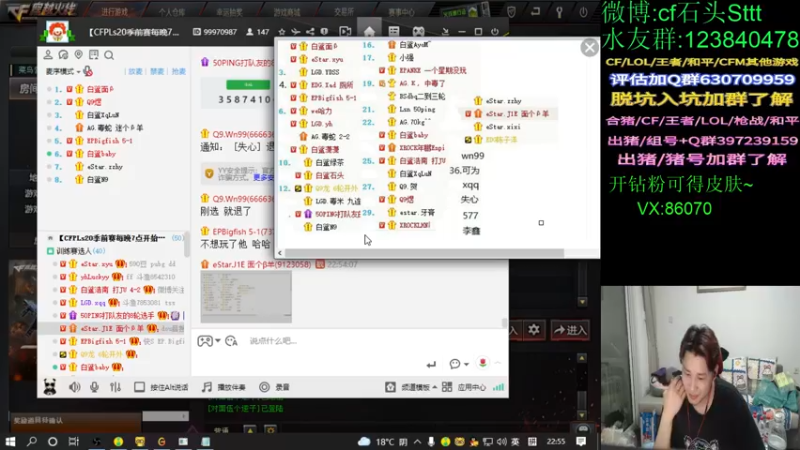Open the screenshot thumbnail in chat
The width and height of the screenshot is (800, 450).
(246, 296)
